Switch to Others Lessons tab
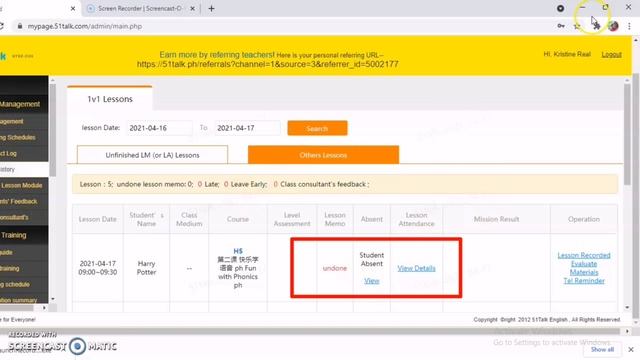 coord(323,155)
